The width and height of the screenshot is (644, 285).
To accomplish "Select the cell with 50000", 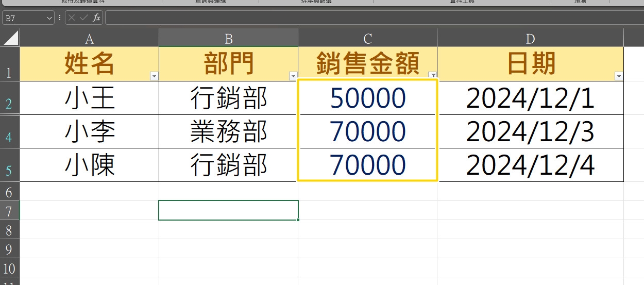I will [367, 98].
